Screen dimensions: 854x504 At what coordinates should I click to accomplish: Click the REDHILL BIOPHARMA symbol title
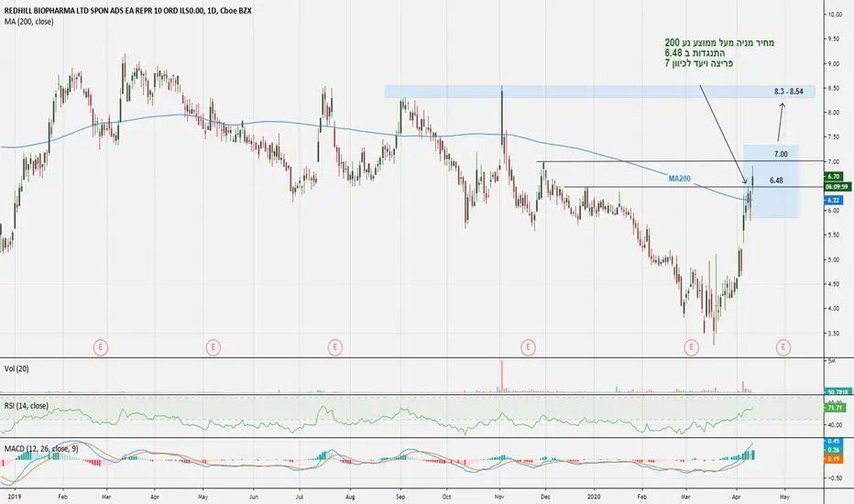coord(127,11)
